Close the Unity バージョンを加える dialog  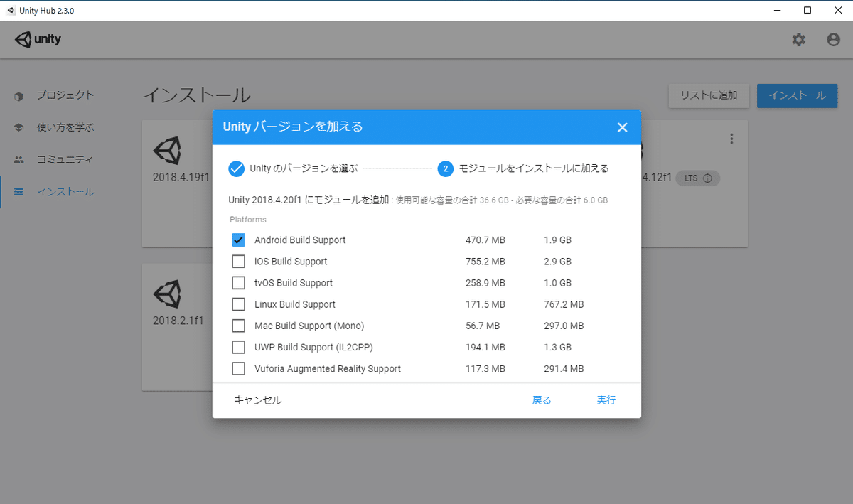(x=622, y=127)
